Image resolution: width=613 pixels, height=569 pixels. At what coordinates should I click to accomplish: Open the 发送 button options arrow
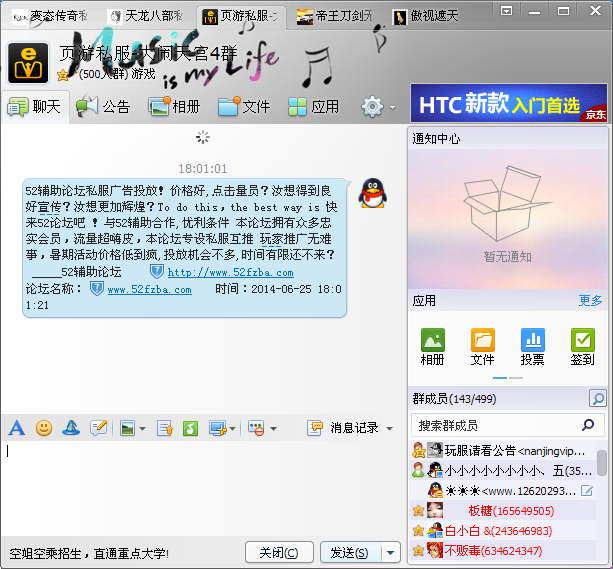click(391, 553)
